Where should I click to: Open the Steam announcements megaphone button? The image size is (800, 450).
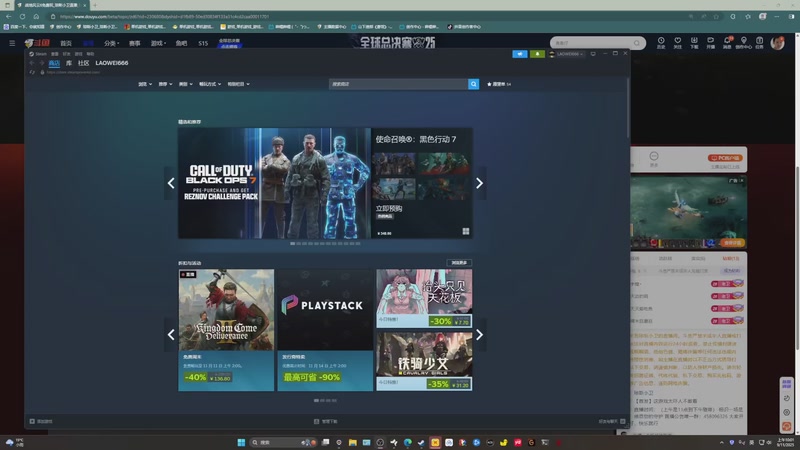pyautogui.click(x=519, y=54)
